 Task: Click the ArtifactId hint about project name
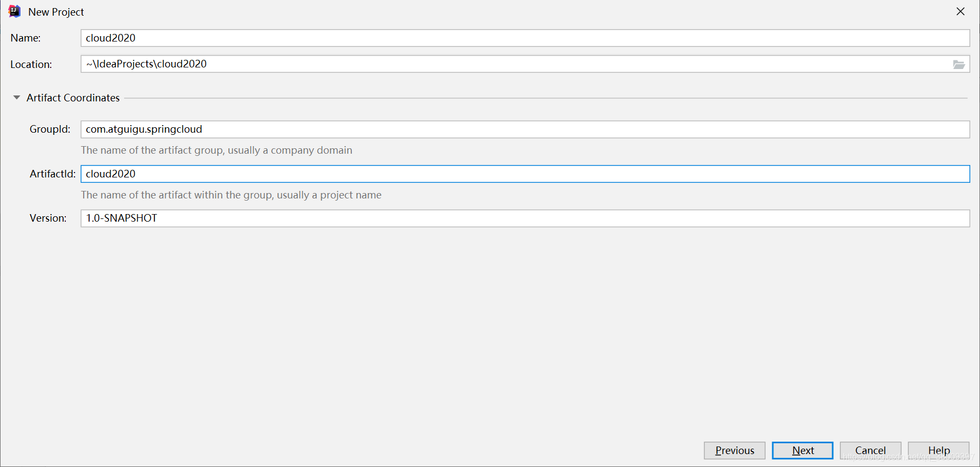[231, 195]
